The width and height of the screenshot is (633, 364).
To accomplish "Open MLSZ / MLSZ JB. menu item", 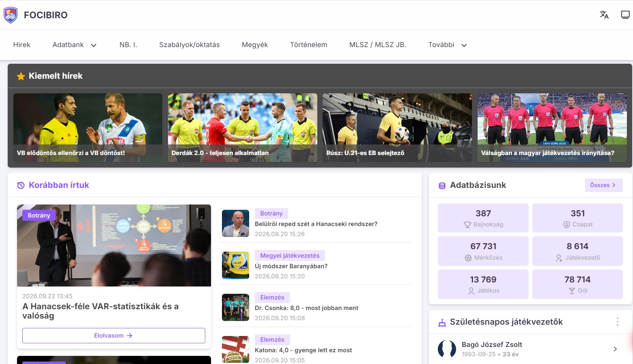I will pos(378,45).
